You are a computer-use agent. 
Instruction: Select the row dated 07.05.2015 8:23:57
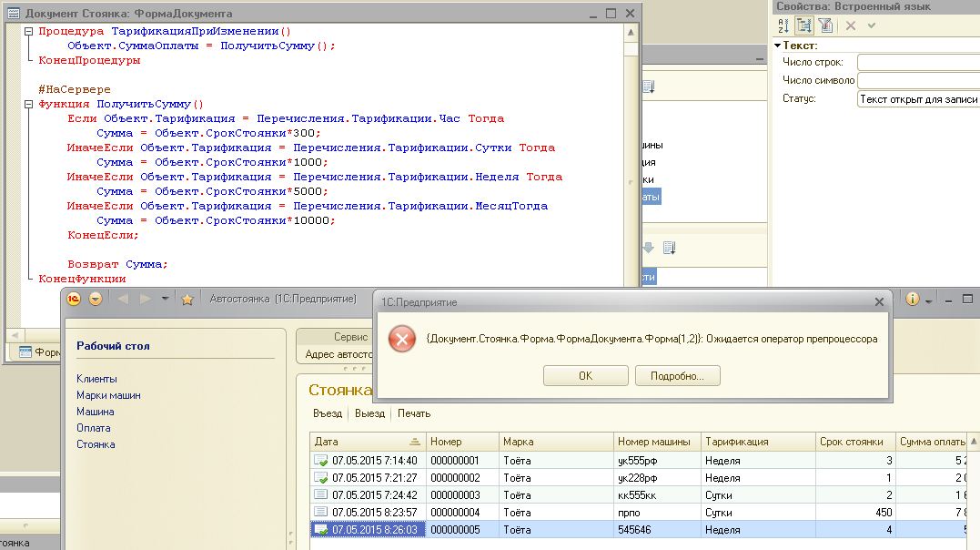[638, 513]
